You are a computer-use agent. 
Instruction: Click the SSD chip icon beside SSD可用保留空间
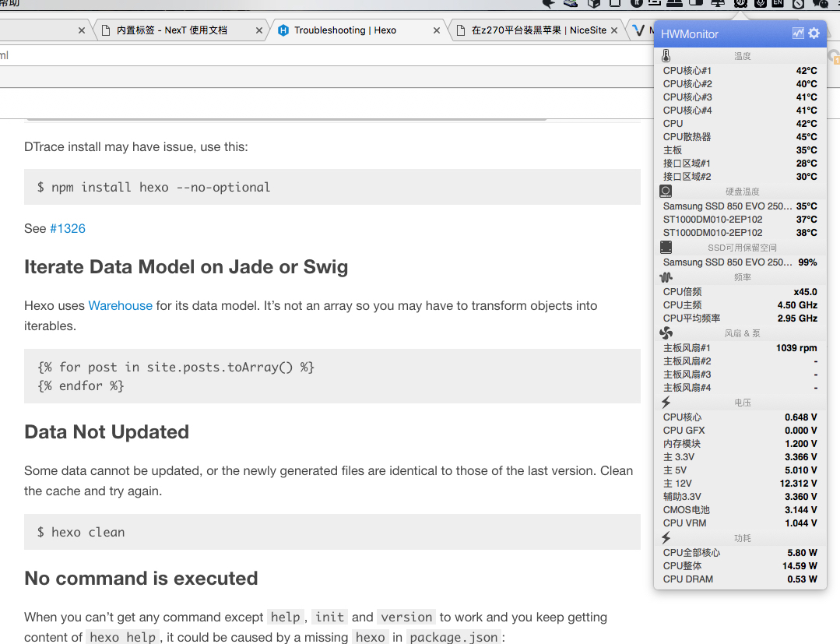coord(666,247)
